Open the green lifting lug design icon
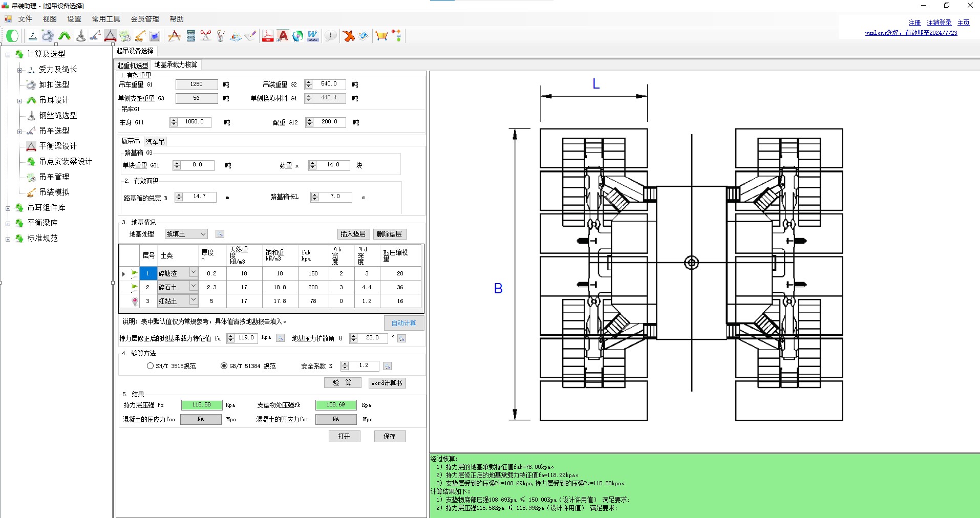The image size is (980, 518). 65,36
